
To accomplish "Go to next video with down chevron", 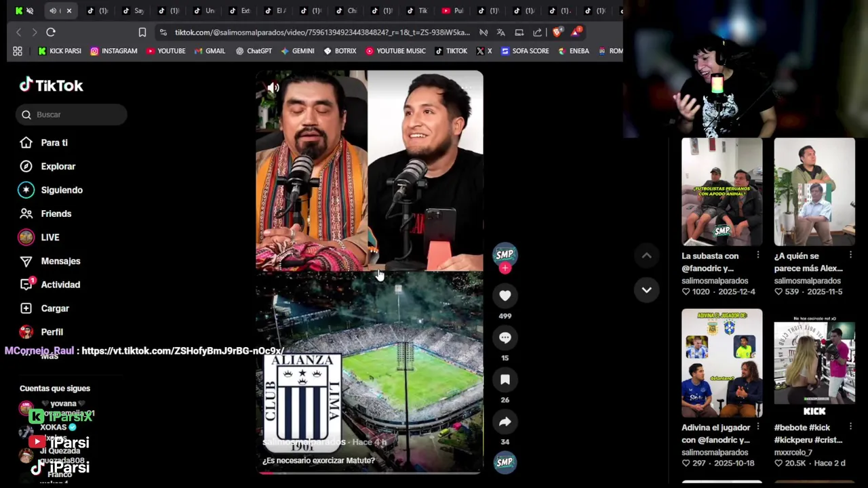I will coord(646,290).
